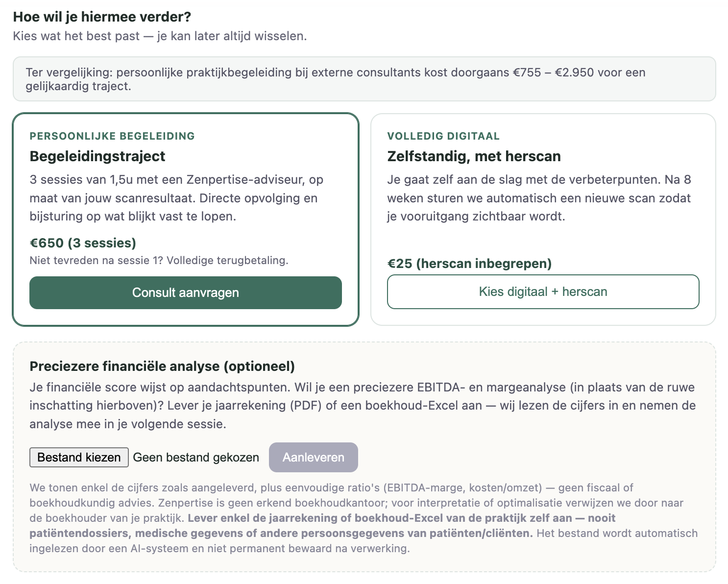This screenshot has width=728, height=584.
Task: Click Preciezere financiële analyse (optioneel) heading
Action: (162, 366)
